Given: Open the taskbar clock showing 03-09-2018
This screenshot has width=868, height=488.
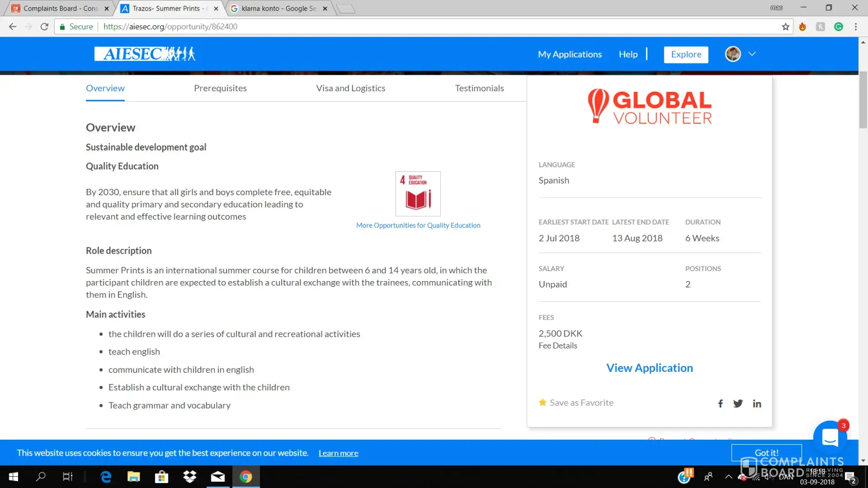Looking at the screenshot, I should pos(817,477).
